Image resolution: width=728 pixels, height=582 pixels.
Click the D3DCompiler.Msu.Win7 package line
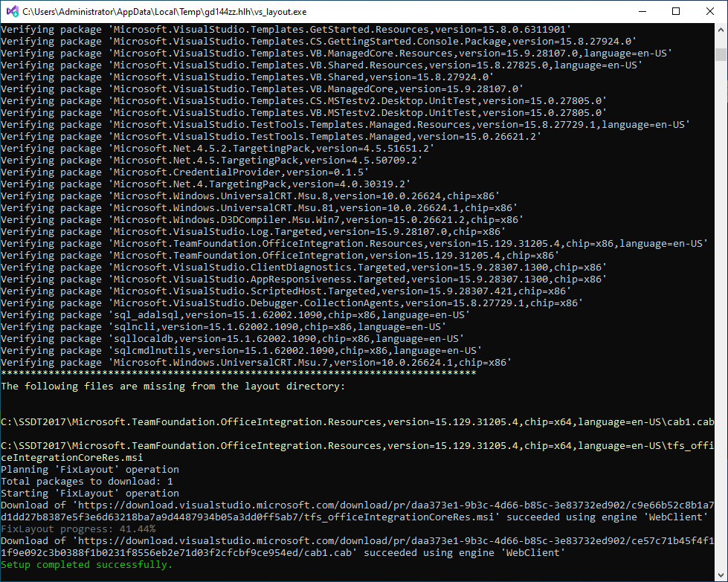262,219
